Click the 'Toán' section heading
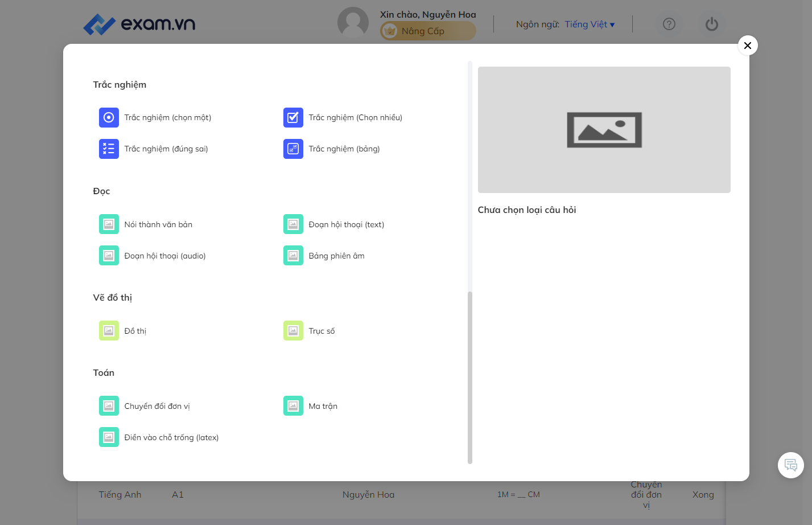This screenshot has width=812, height=525. 104,372
